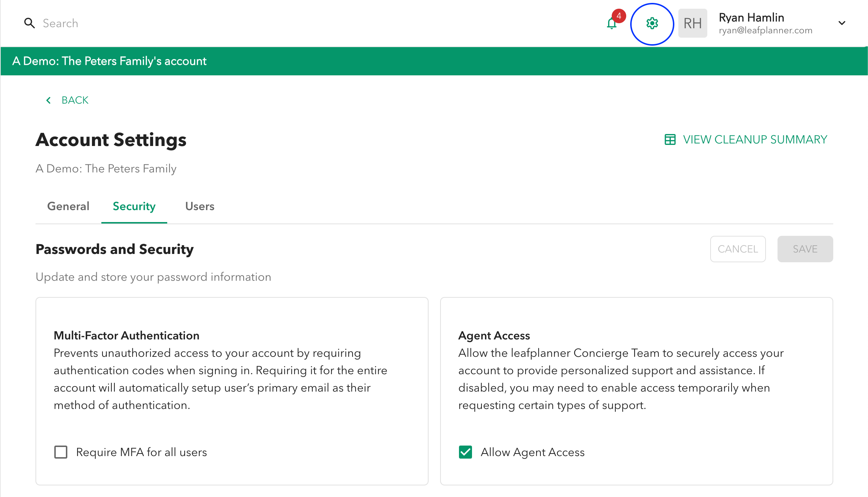Enable Require MFA for all users checkbox
Screen dimensions: 868x497
(61, 452)
